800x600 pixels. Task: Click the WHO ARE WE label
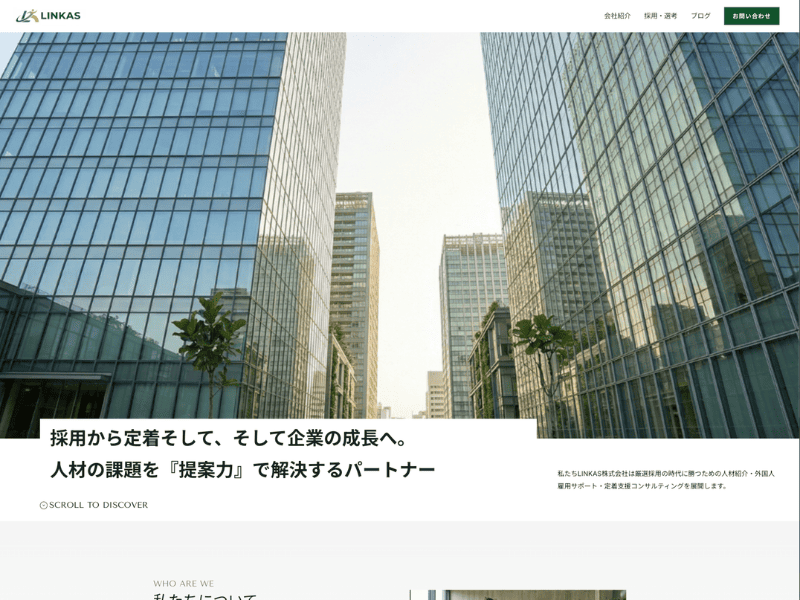click(183, 583)
